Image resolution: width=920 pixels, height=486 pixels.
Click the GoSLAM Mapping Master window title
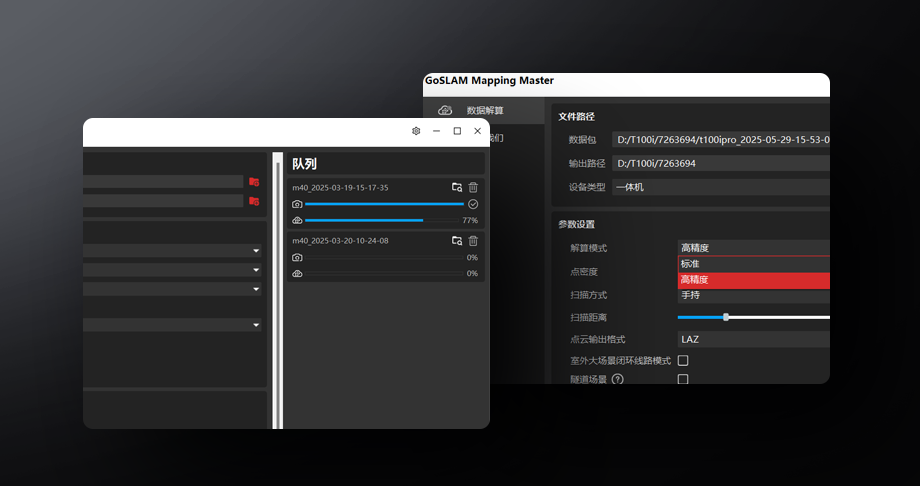489,80
